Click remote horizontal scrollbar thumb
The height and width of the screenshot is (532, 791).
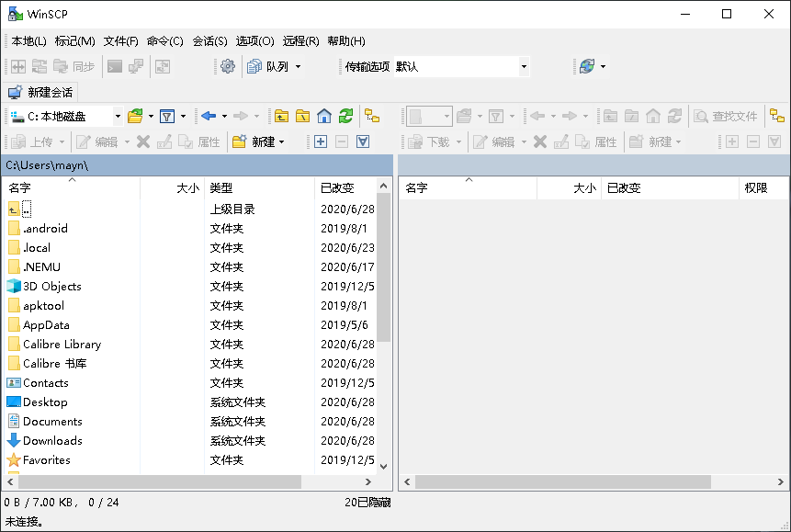click(x=562, y=482)
